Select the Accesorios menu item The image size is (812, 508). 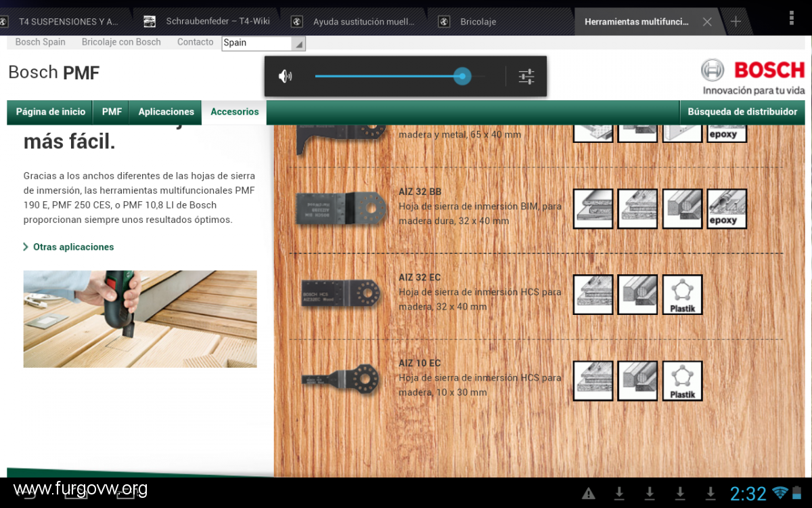pos(235,112)
